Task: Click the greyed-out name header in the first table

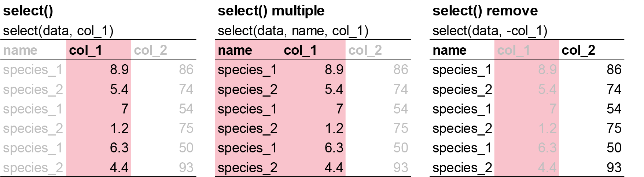Action: coord(20,50)
